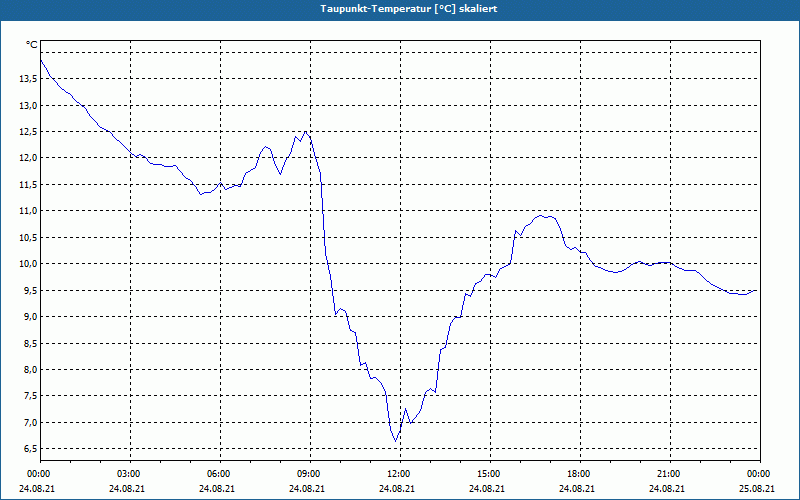Viewport: 800px width, 500px height.
Task: Select the 24.08.21 date beneath 09:00
Action: [x=307, y=488]
